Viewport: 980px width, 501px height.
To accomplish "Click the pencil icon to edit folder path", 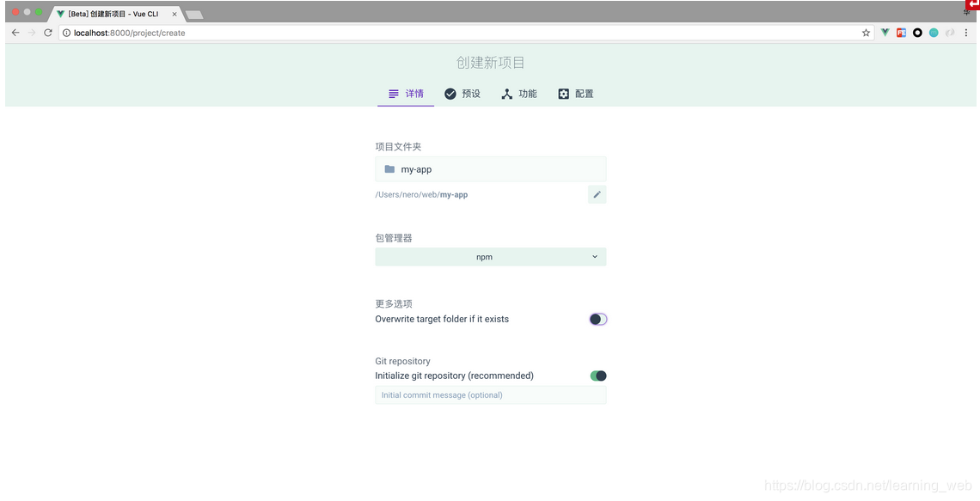I will pos(597,195).
